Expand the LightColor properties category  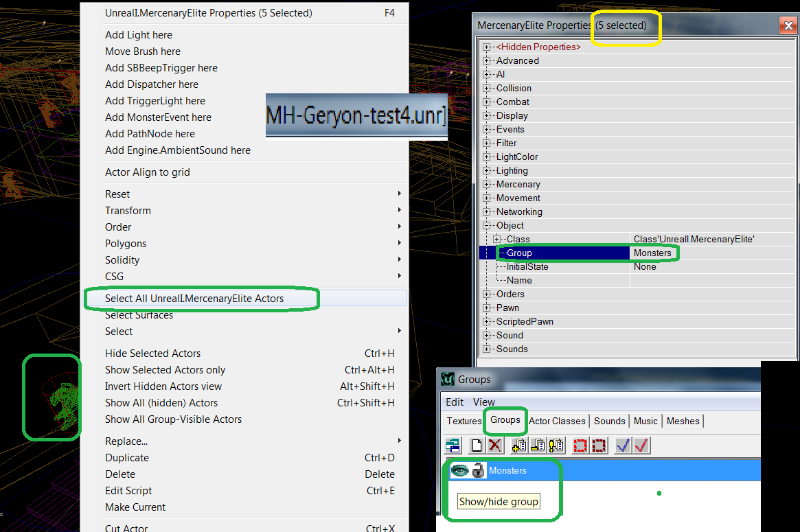(486, 157)
